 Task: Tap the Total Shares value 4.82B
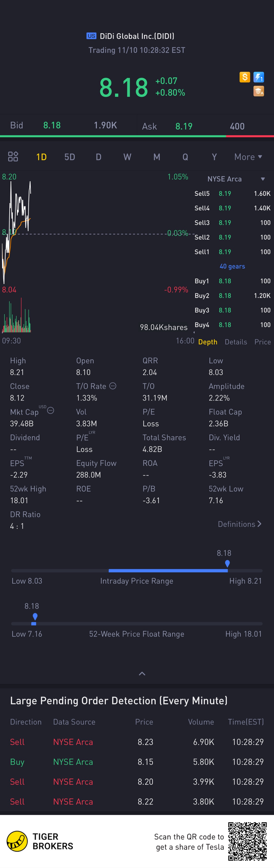coord(152,449)
